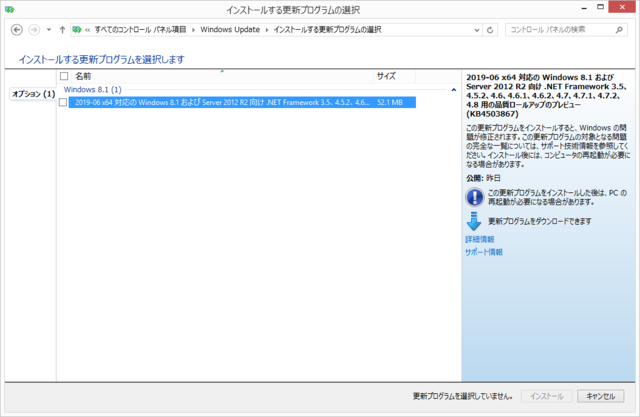Click the 'インストール' button

point(547,396)
